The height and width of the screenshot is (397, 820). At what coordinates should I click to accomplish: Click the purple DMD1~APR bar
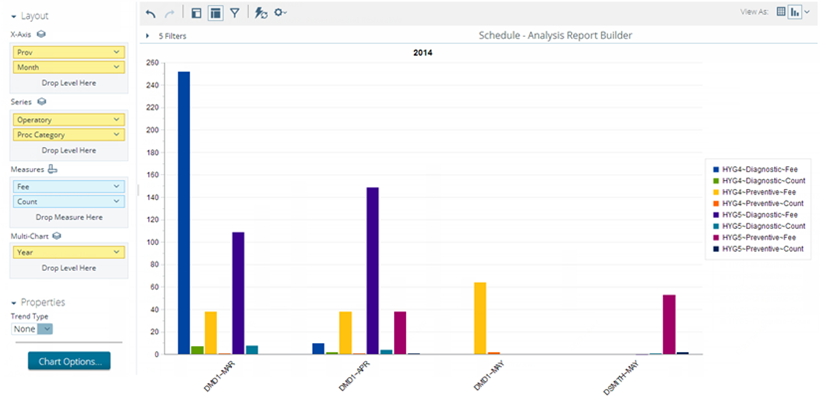pos(372,271)
